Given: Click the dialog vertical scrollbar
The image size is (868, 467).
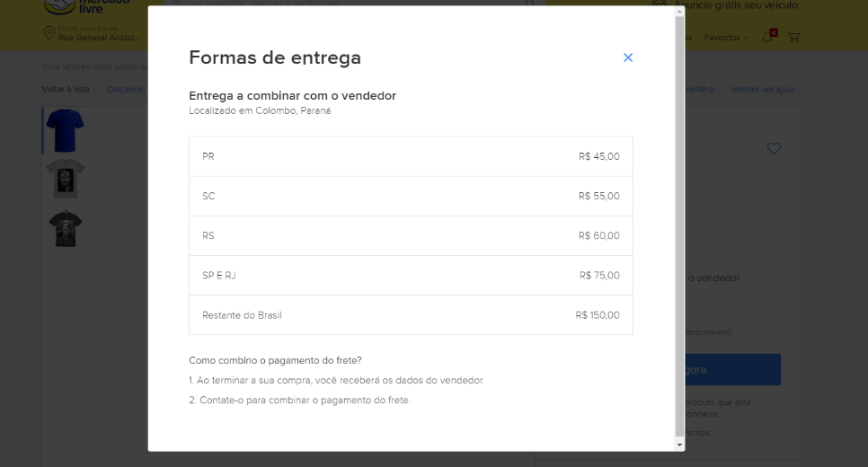Looking at the screenshot, I should [x=679, y=227].
